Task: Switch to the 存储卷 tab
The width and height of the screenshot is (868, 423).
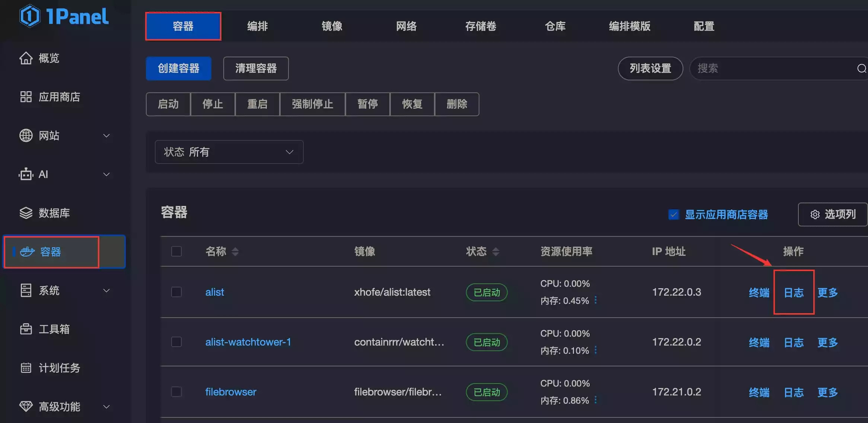Action: point(481,26)
